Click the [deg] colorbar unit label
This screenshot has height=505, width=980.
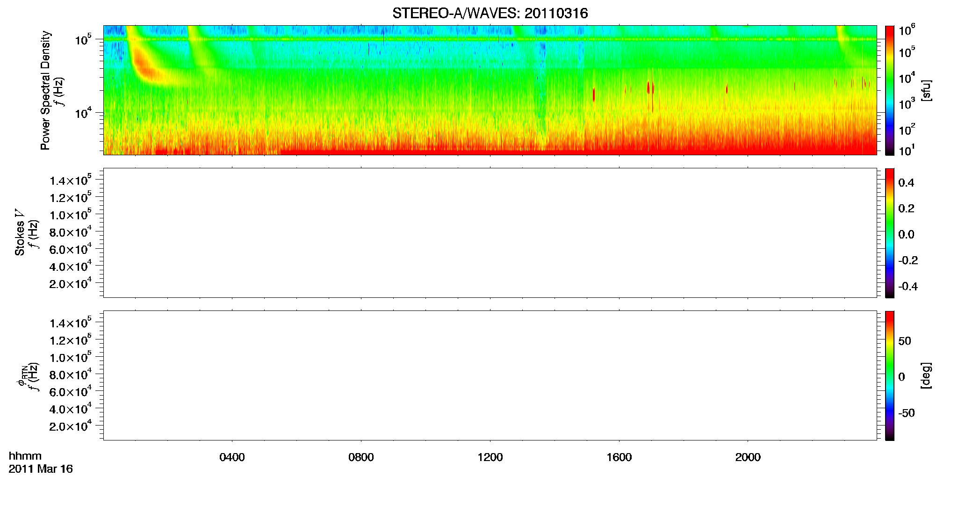click(x=926, y=375)
